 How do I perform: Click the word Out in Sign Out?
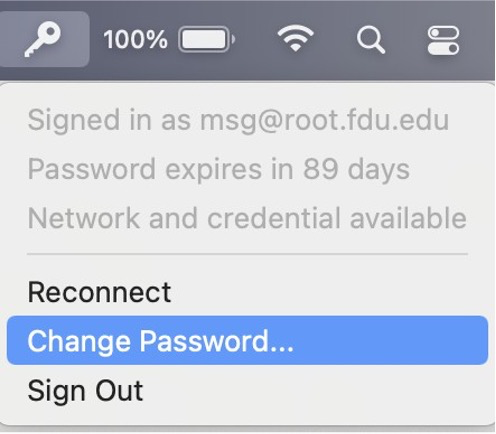119,390
